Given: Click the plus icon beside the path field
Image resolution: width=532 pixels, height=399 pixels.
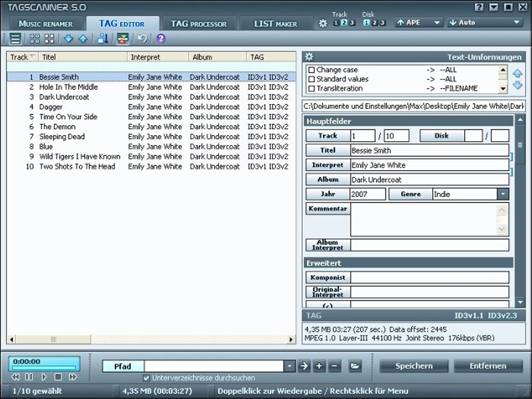Looking at the screenshot, I should pyautogui.click(x=319, y=366).
